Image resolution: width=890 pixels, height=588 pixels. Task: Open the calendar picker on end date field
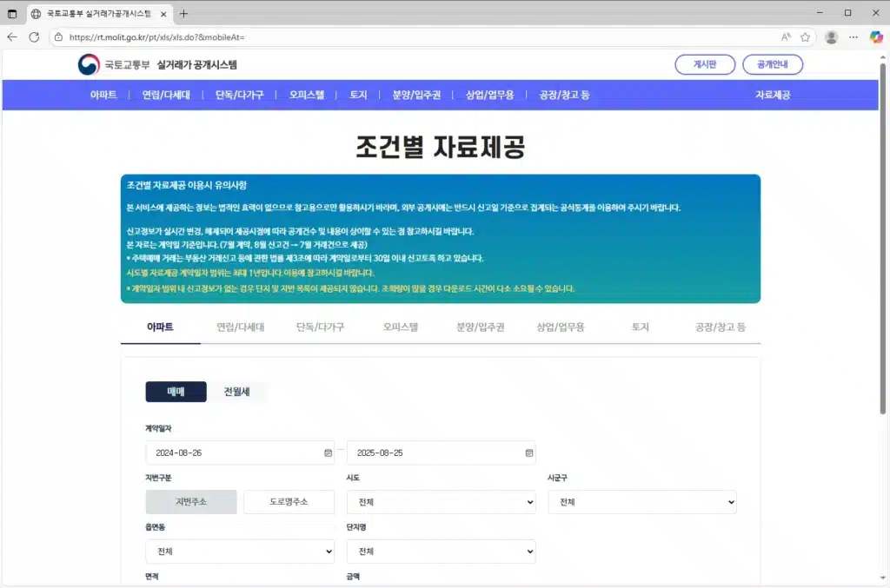tap(528, 453)
